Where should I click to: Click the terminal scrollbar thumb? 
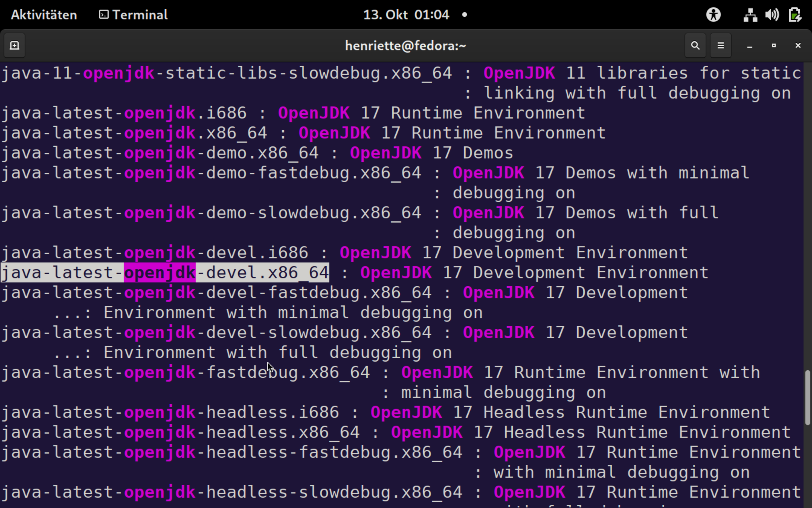[x=808, y=397]
